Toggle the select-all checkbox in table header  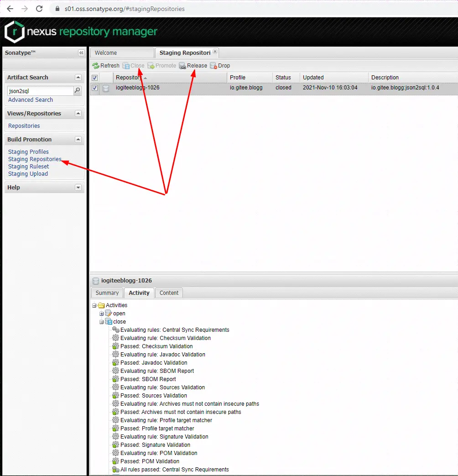coord(95,78)
